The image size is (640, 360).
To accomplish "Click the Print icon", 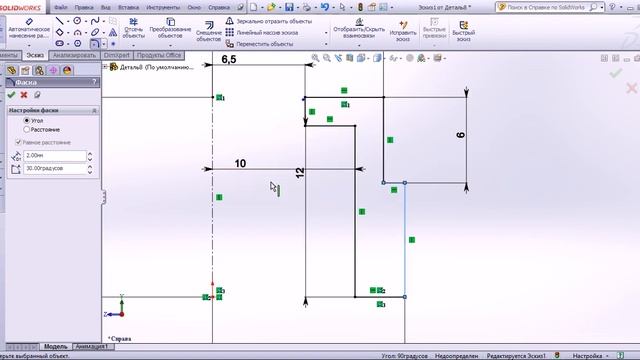I will tap(307, 7).
